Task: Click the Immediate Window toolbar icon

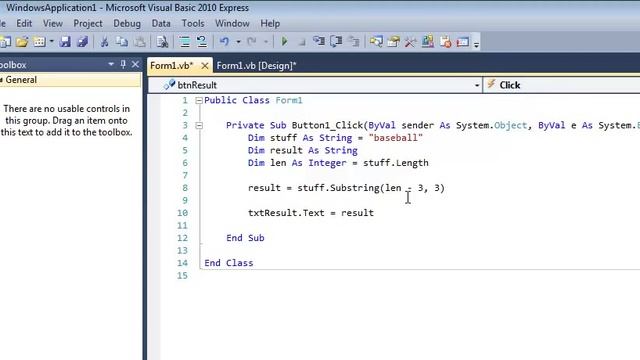Action: [x=462, y=42]
